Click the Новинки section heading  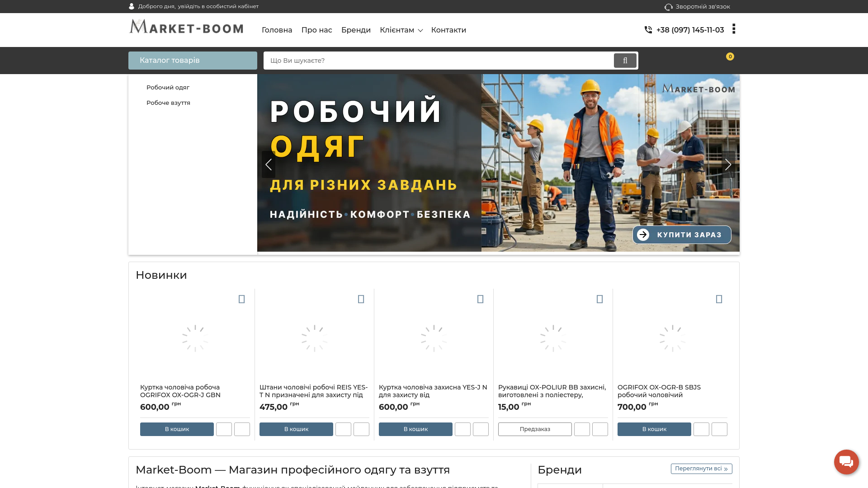coord(161,275)
